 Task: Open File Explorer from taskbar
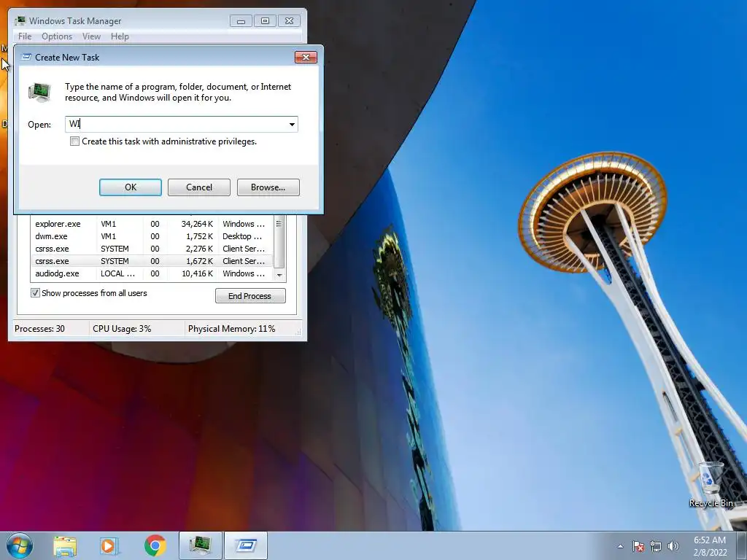(65, 545)
